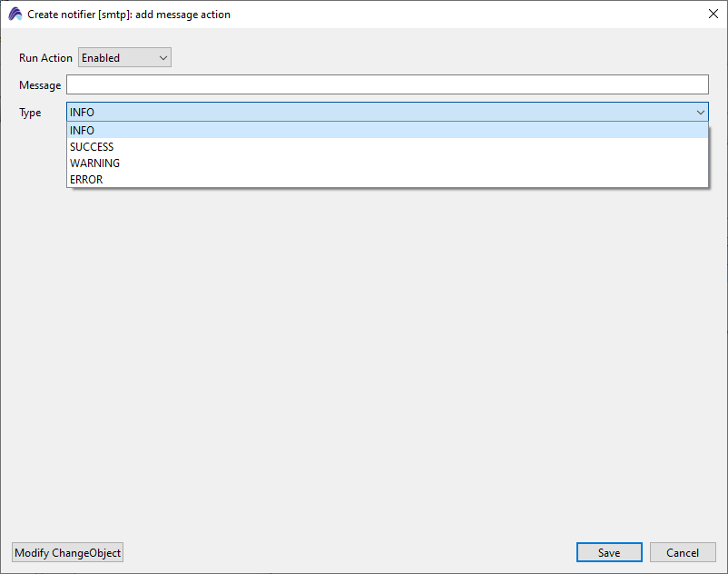Select the ERROR message type option
This screenshot has width=728, height=574.
(x=86, y=180)
